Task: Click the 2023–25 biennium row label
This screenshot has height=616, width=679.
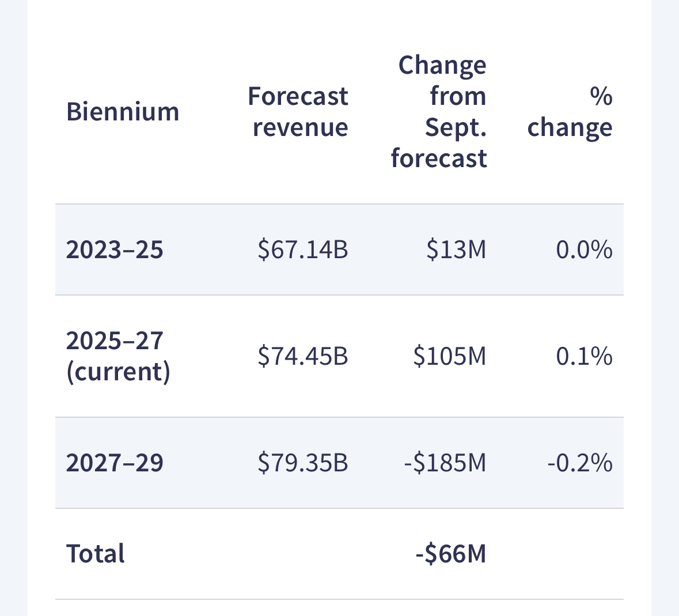Action: [115, 250]
